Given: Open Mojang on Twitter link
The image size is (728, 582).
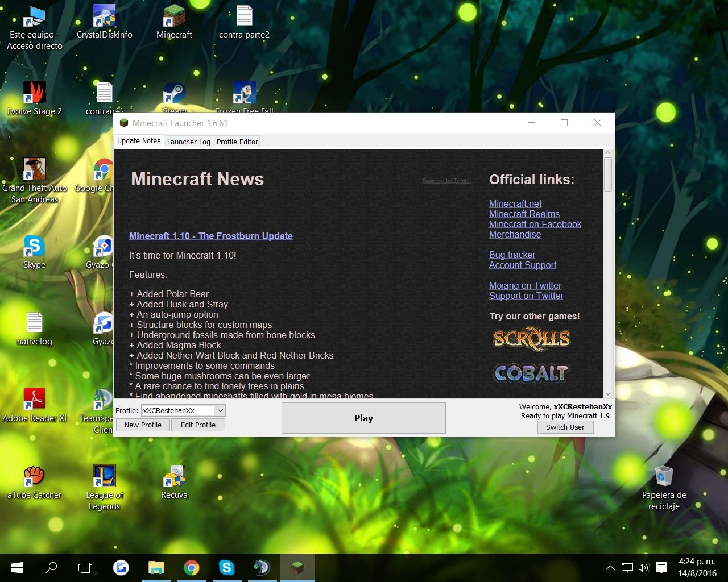Looking at the screenshot, I should tap(525, 285).
